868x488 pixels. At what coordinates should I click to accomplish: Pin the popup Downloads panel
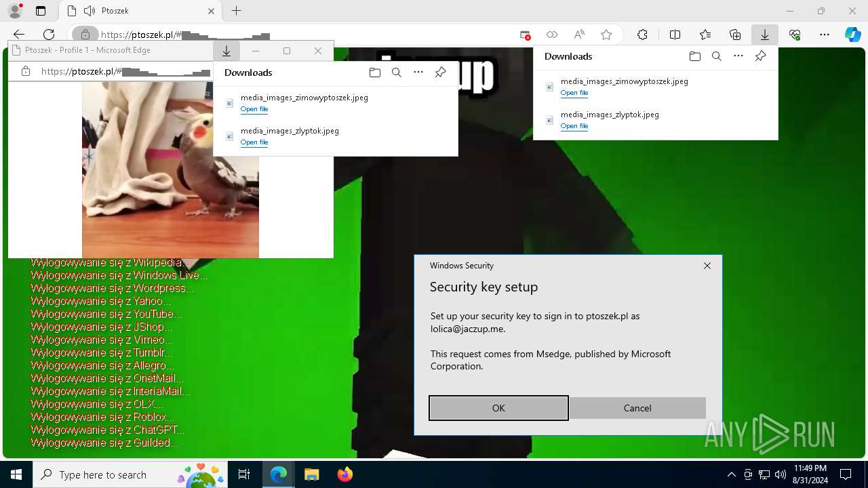(440, 73)
